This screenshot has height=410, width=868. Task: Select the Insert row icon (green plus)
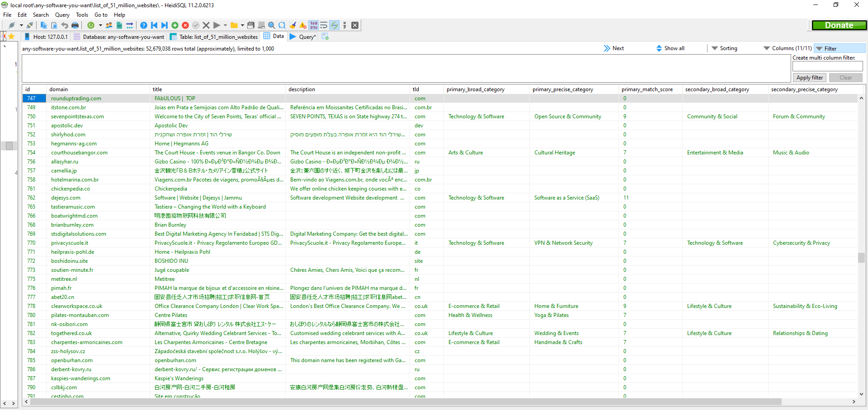[175, 25]
